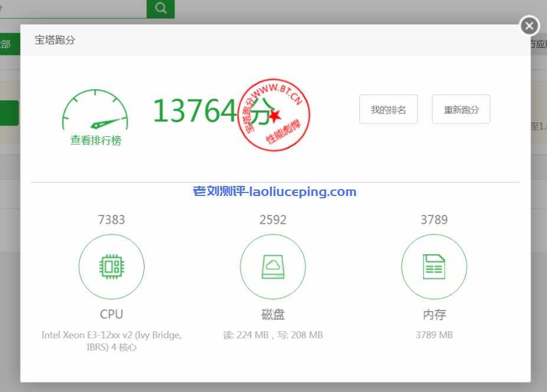Click the CPU label

tap(112, 314)
